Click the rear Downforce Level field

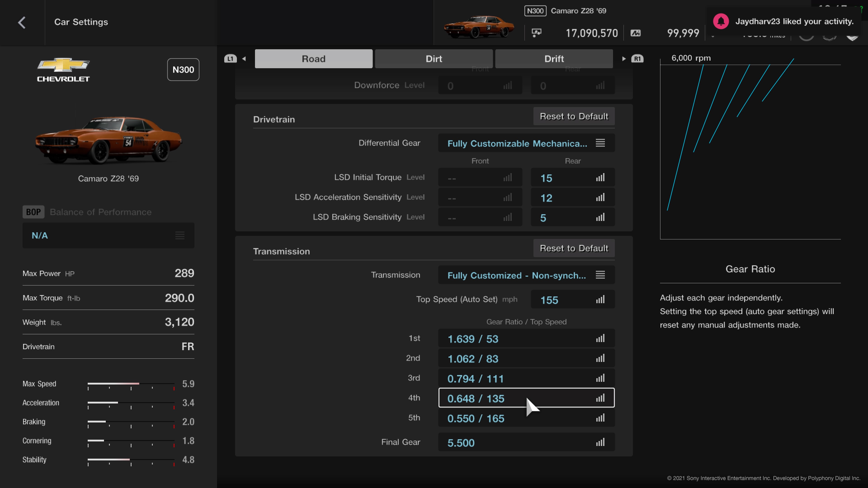[x=573, y=86]
